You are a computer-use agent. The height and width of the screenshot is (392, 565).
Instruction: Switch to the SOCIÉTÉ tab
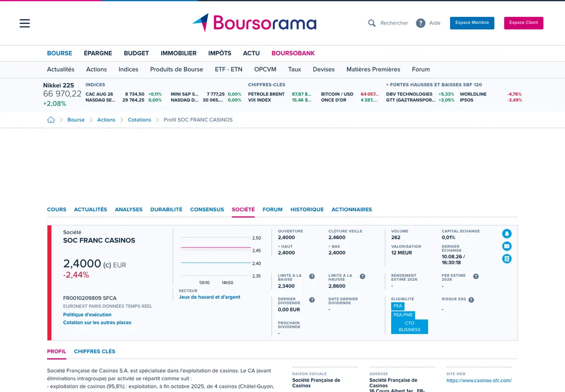click(243, 209)
